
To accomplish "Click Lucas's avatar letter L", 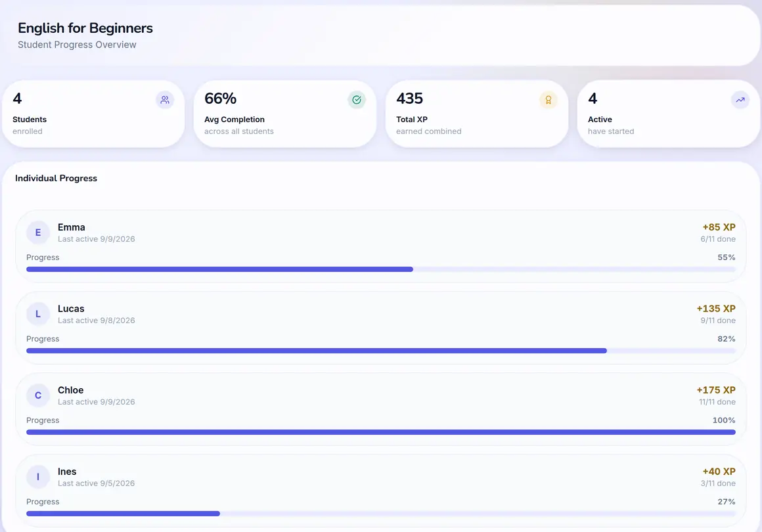I will click(x=38, y=315).
